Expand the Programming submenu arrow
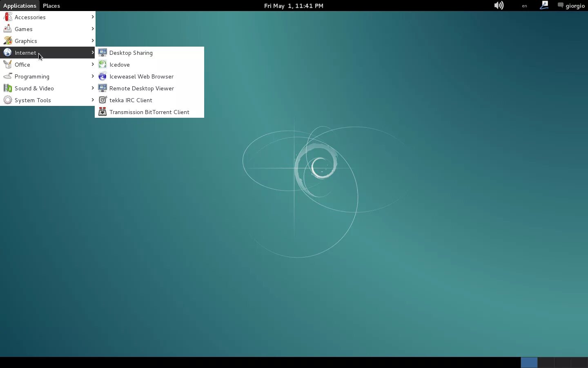Screen dimensions: 588x368 pyautogui.click(x=93, y=76)
